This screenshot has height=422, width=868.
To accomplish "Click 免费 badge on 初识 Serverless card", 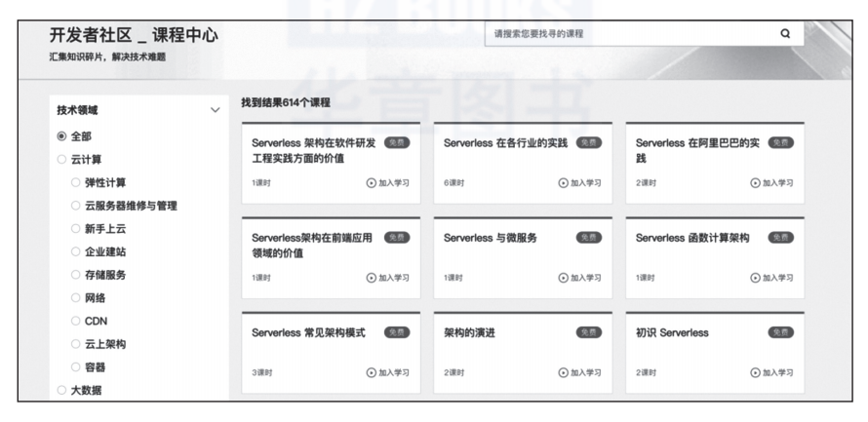I will click(780, 332).
